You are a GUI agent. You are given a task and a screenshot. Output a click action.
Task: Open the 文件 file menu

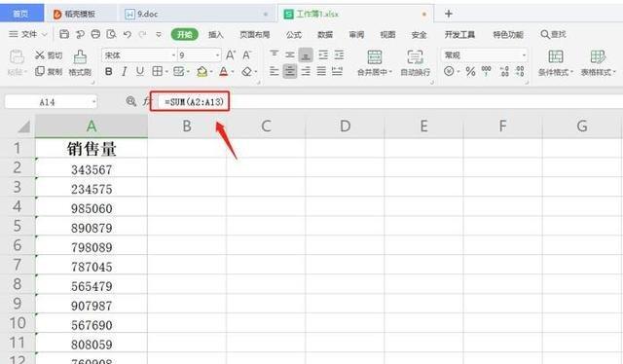(28, 35)
